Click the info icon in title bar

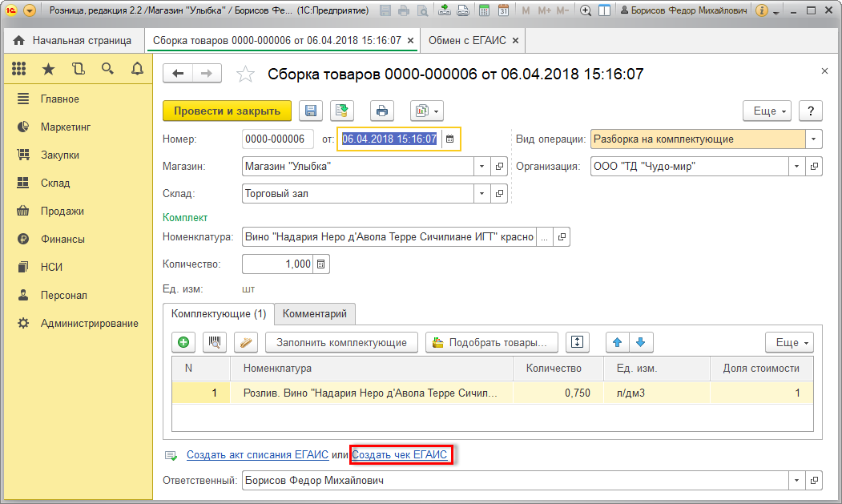761,10
